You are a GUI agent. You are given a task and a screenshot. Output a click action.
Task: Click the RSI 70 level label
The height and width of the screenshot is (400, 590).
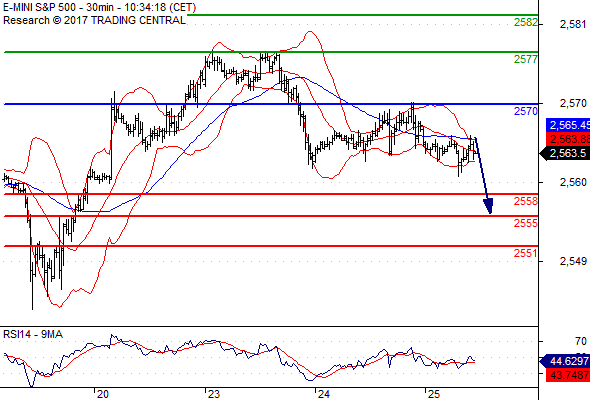(x=581, y=341)
